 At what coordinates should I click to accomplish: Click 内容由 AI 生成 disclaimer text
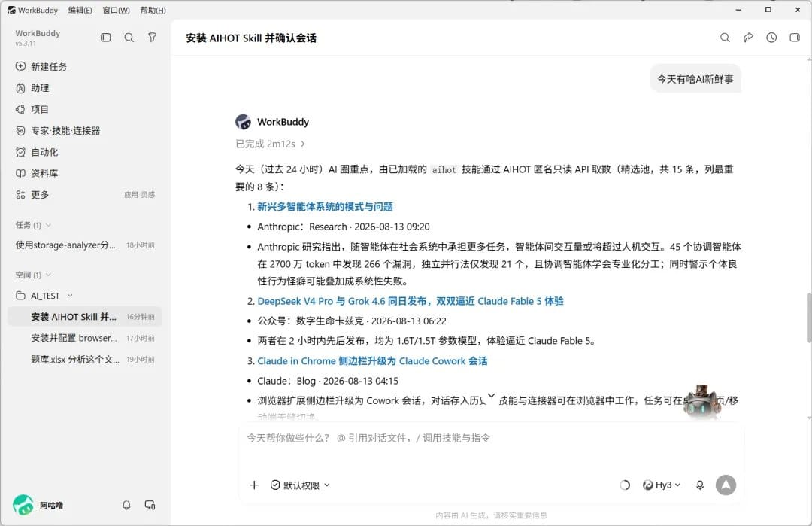pyautogui.click(x=491, y=515)
